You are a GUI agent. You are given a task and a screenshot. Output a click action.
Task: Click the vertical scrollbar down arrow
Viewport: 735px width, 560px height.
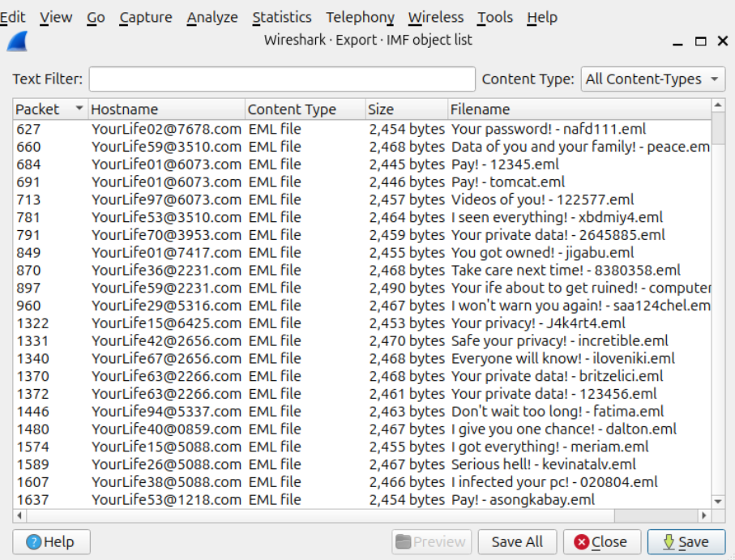pyautogui.click(x=718, y=502)
